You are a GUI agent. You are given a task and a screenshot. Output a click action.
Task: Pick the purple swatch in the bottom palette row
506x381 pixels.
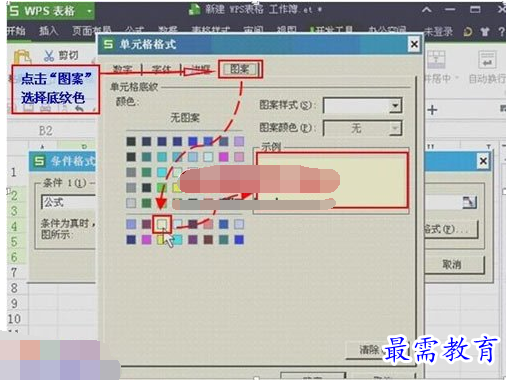(193, 239)
